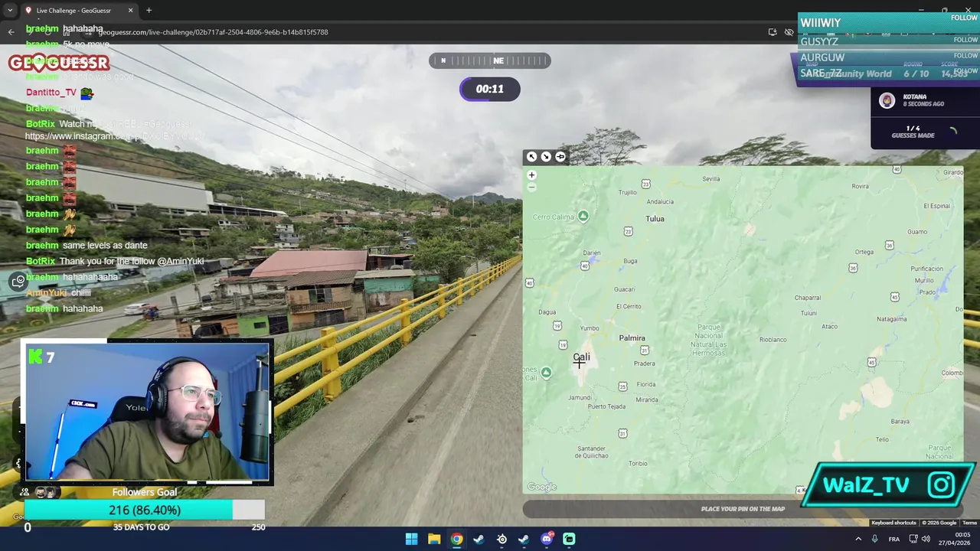Click the speaker volume tray icon
The width and height of the screenshot is (980, 551).
pyautogui.click(x=926, y=539)
